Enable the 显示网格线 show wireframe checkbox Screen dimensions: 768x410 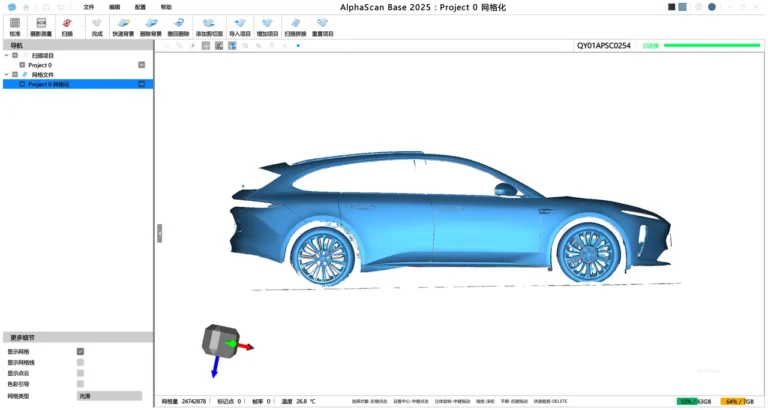click(80, 362)
